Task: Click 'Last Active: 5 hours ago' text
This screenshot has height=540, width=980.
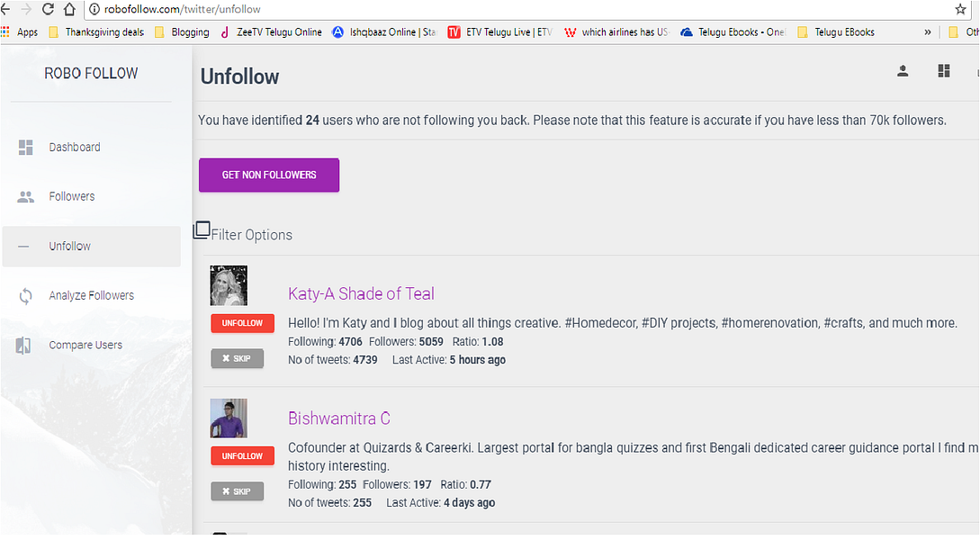Action: (x=449, y=360)
